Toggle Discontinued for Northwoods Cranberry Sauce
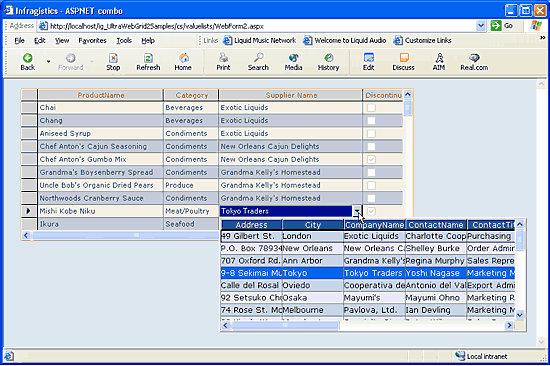The width and height of the screenshot is (550, 366). click(x=371, y=198)
